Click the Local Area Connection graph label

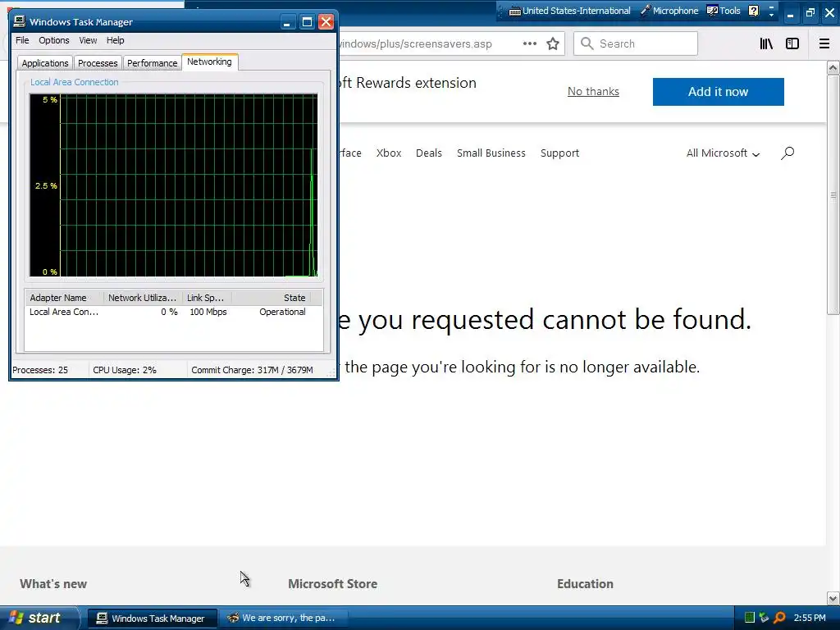tap(74, 82)
